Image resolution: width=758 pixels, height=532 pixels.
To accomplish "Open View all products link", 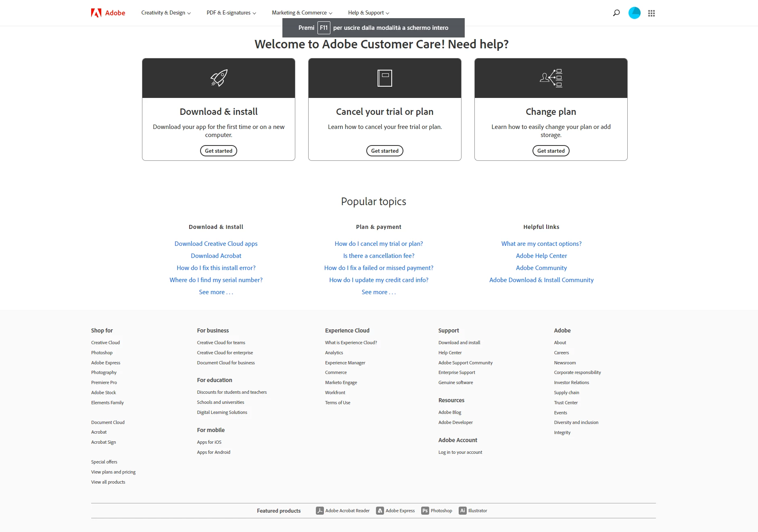I will [108, 482].
